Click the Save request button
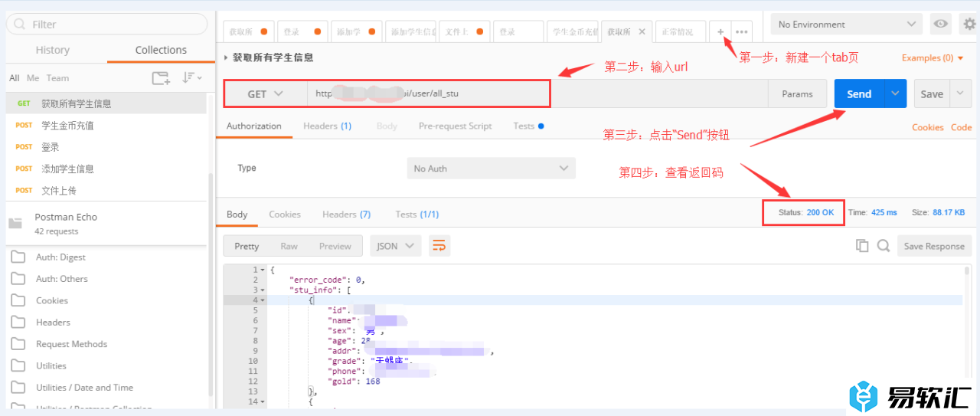 pos(932,93)
